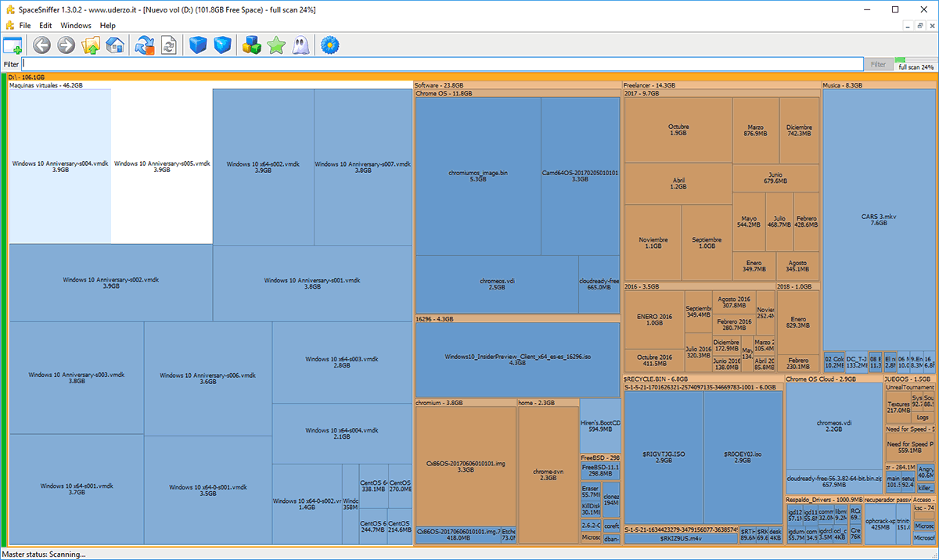Select Hiren's.BootCD 594.9MB block
Viewport: 939px width, 560px height.
coord(600,426)
